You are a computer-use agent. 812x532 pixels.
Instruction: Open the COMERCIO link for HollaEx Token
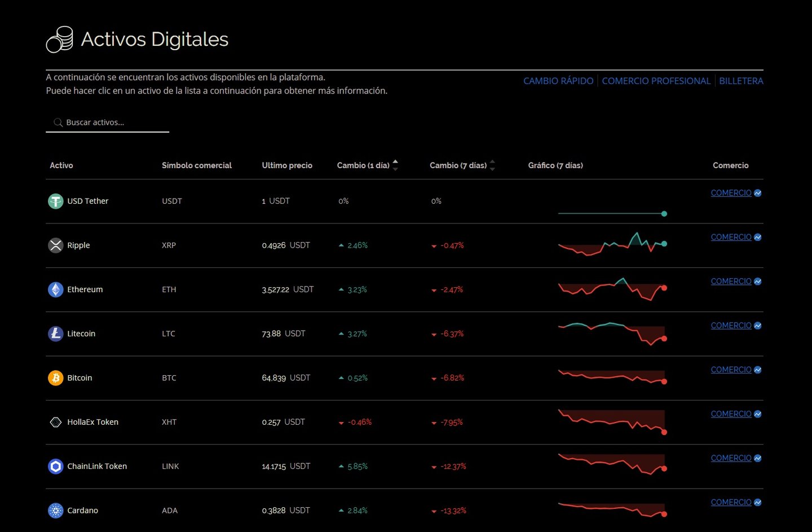point(731,414)
